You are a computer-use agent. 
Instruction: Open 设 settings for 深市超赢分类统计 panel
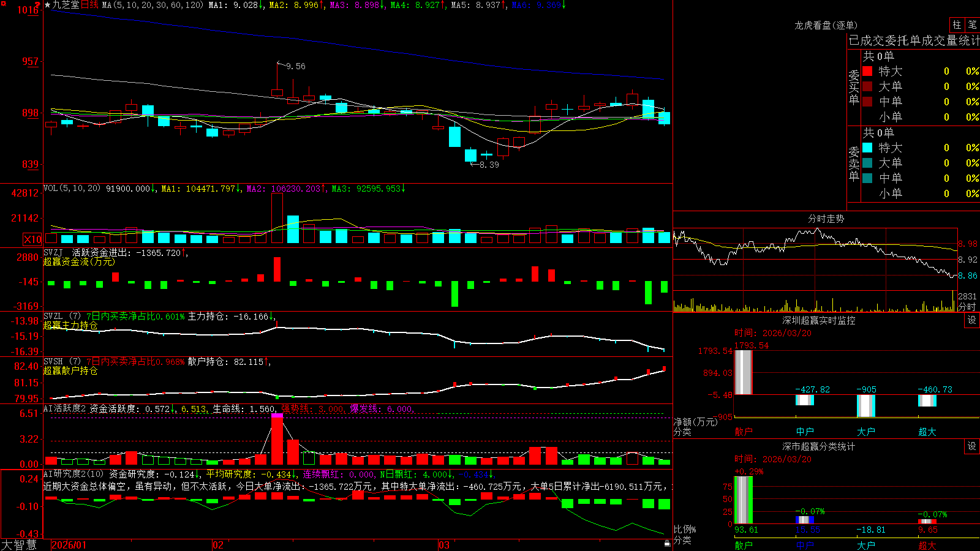pyautogui.click(x=972, y=446)
